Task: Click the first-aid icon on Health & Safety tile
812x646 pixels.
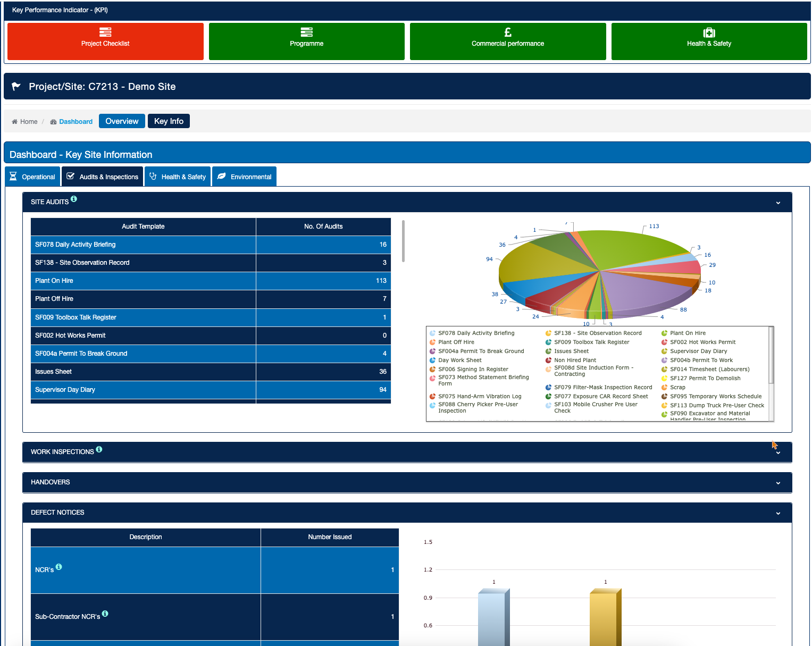Action: click(709, 32)
